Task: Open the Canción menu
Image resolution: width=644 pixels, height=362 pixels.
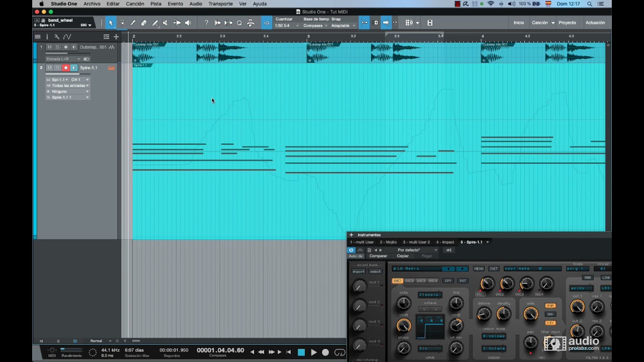Action: [x=135, y=4]
